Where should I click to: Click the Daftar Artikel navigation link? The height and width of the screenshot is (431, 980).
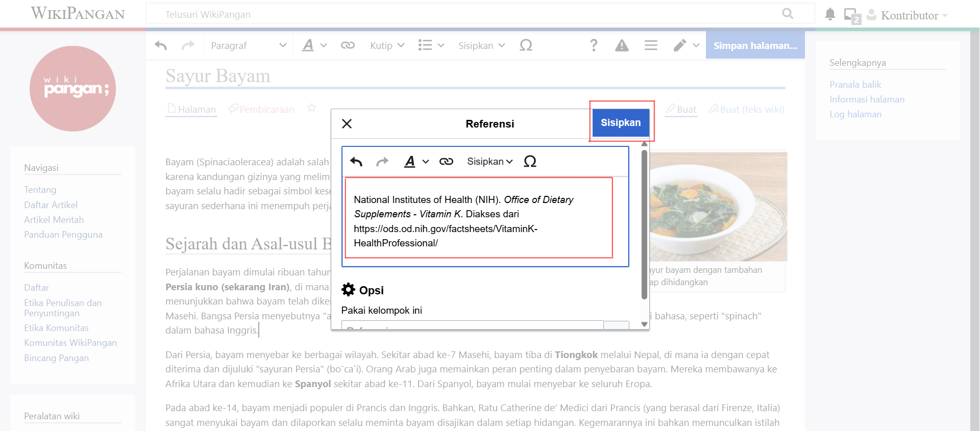(51, 205)
